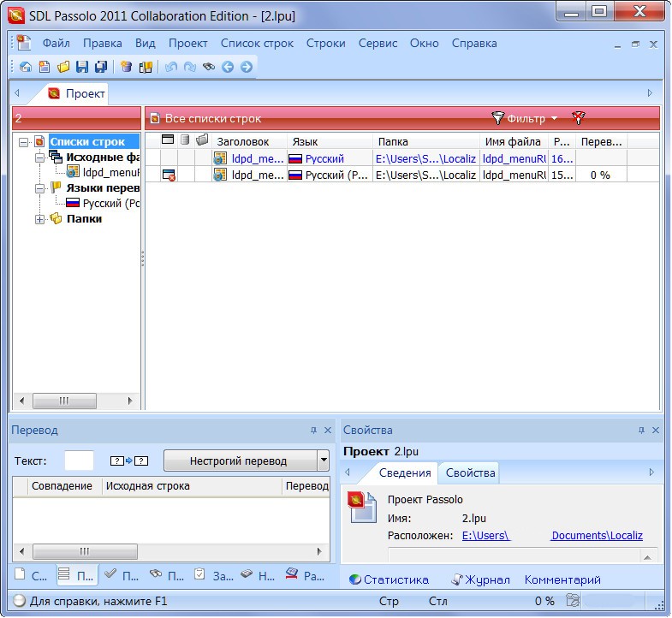Expand the Папки tree node

tap(39, 219)
